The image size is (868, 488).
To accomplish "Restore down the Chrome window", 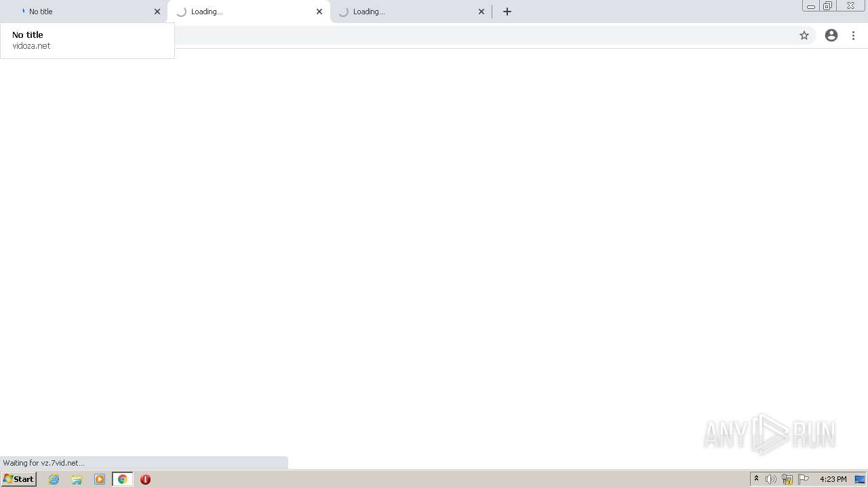I will click(x=828, y=5).
